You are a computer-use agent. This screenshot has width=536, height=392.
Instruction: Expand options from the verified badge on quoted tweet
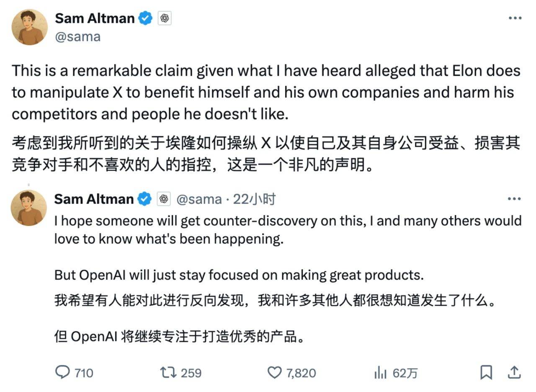[144, 199]
